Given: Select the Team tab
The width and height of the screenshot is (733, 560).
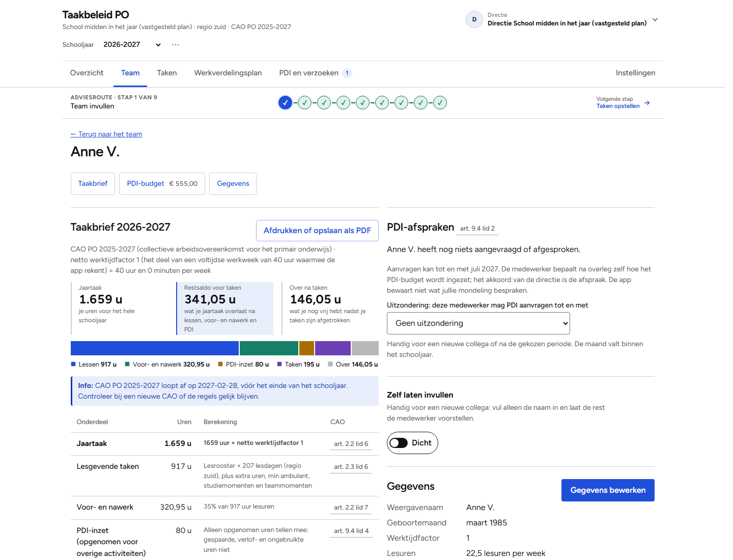Looking at the screenshot, I should (130, 73).
